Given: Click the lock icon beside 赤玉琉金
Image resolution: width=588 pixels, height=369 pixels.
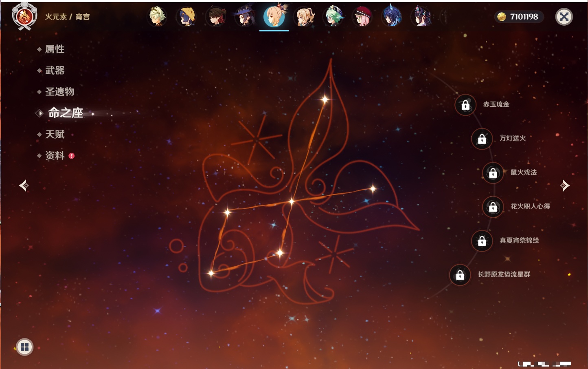Looking at the screenshot, I should coord(465,105).
